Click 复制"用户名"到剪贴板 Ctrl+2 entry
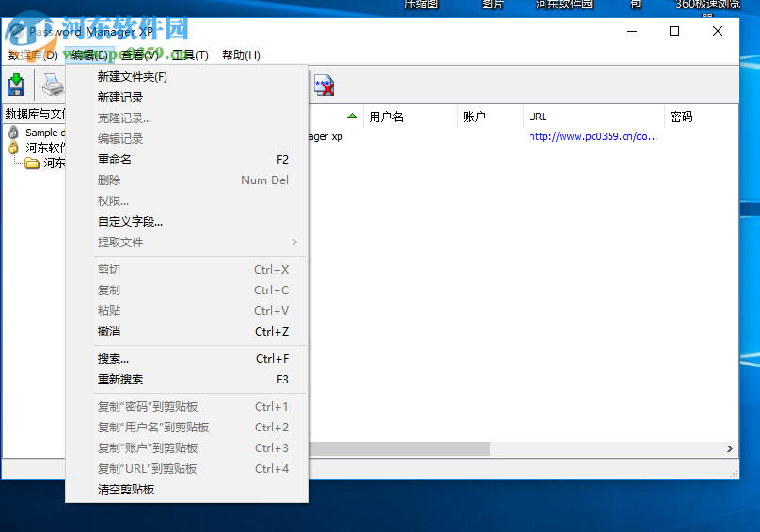The height and width of the screenshot is (532, 760). [x=186, y=428]
